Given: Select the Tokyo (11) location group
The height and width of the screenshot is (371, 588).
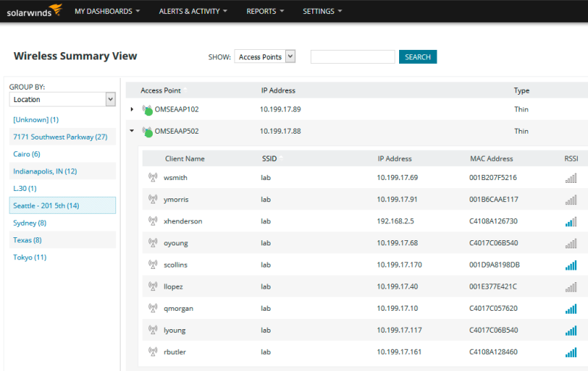Looking at the screenshot, I should (29, 257).
